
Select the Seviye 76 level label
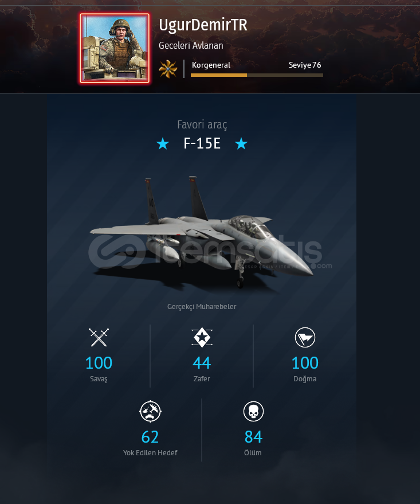point(305,65)
